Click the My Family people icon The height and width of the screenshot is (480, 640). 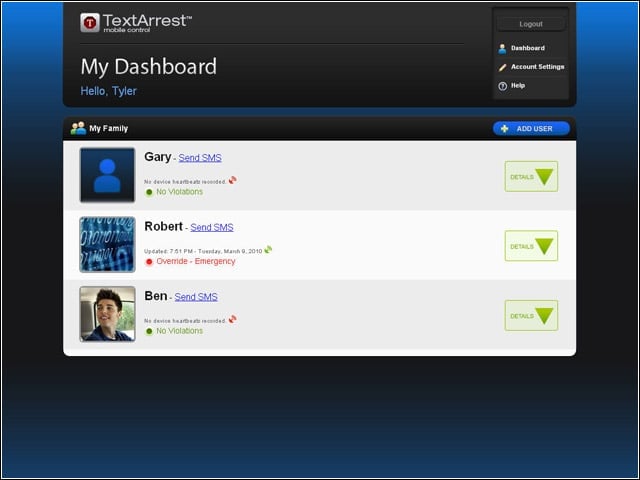coord(78,128)
